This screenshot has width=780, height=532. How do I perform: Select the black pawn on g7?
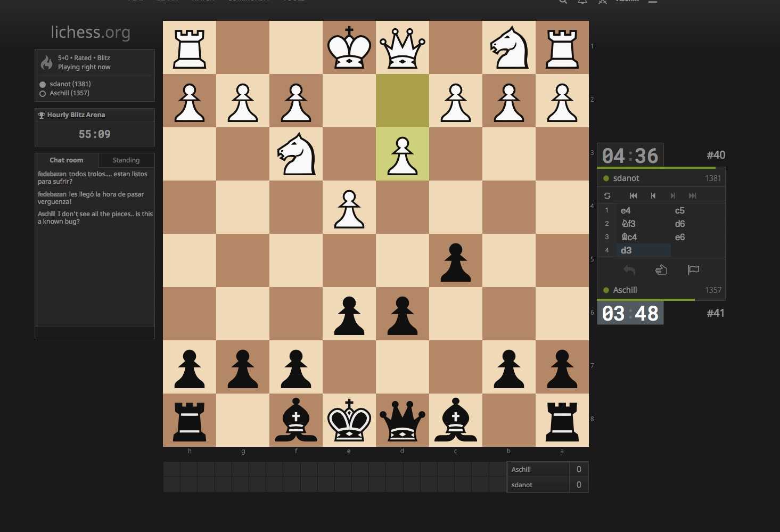click(243, 367)
